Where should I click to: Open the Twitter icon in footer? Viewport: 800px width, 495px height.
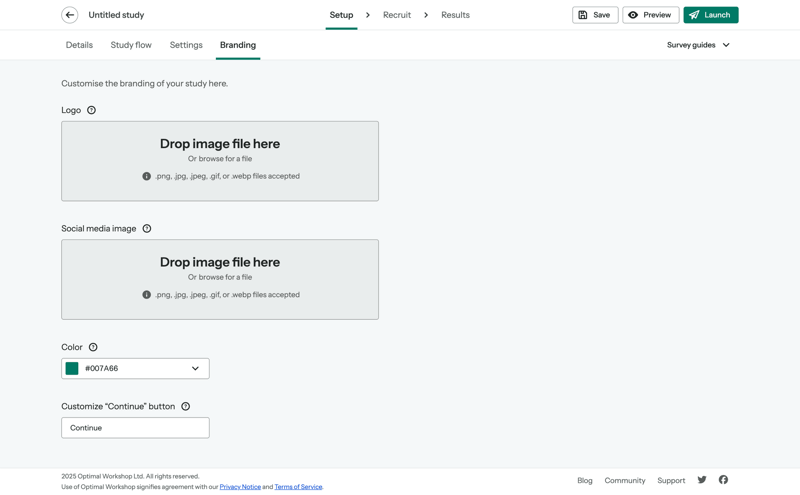(x=702, y=480)
